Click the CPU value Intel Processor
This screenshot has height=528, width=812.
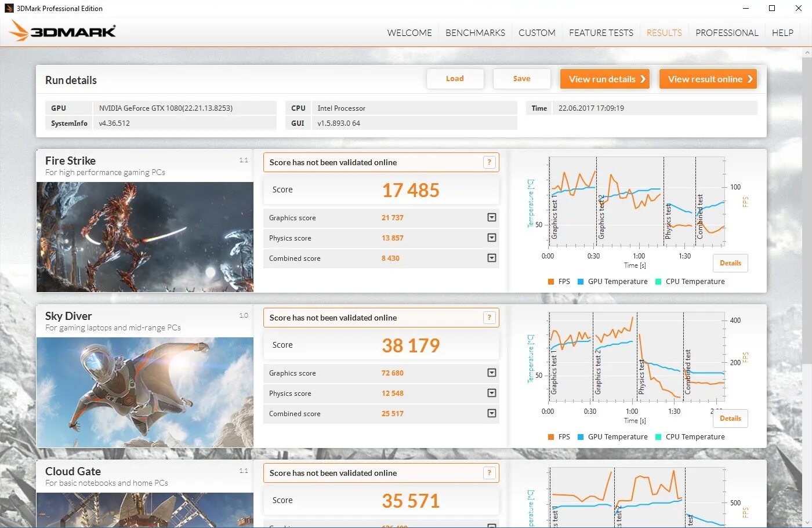tap(342, 108)
